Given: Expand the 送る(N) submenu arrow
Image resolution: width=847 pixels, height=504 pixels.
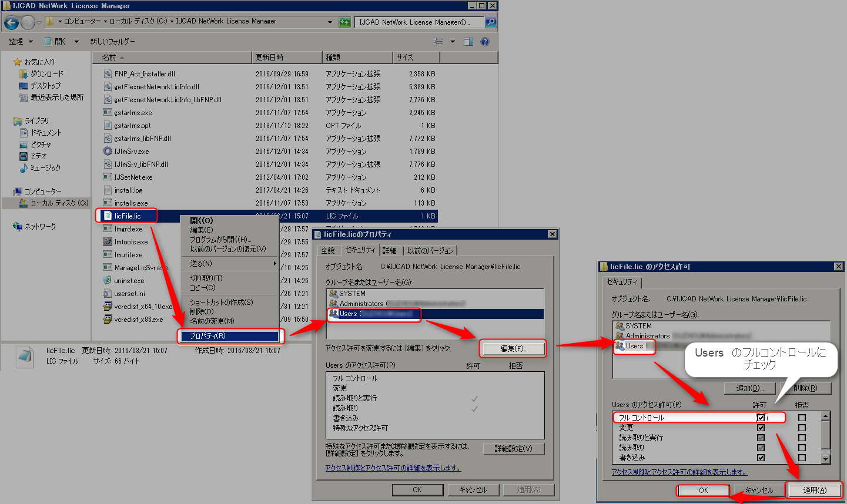Looking at the screenshot, I should pos(274,264).
